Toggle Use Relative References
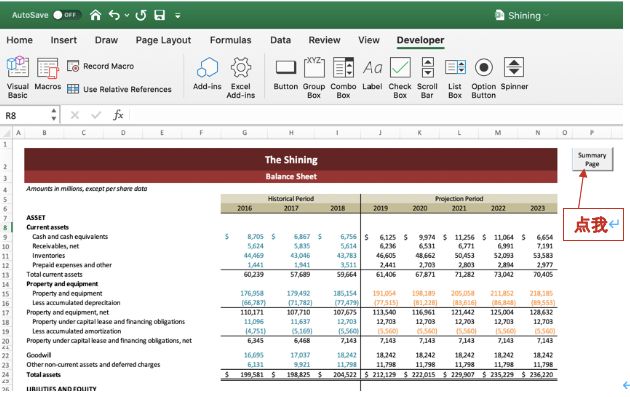 (x=119, y=89)
